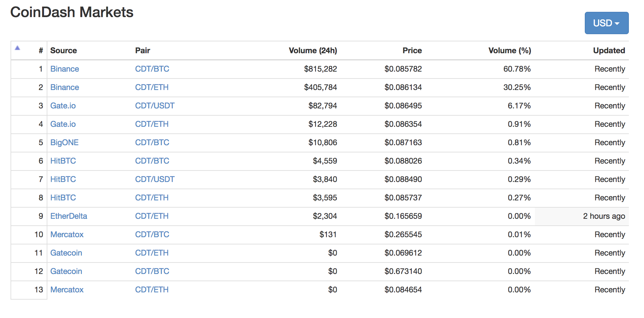Screen dimensions: 644x318
Task: Open the BigONE exchange link
Action: point(64,143)
